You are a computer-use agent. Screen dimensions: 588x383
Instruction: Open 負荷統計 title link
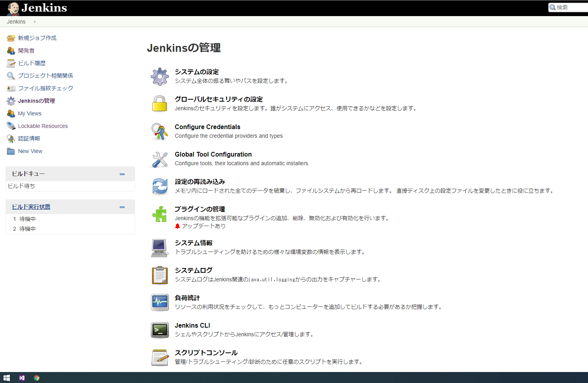coord(187,298)
